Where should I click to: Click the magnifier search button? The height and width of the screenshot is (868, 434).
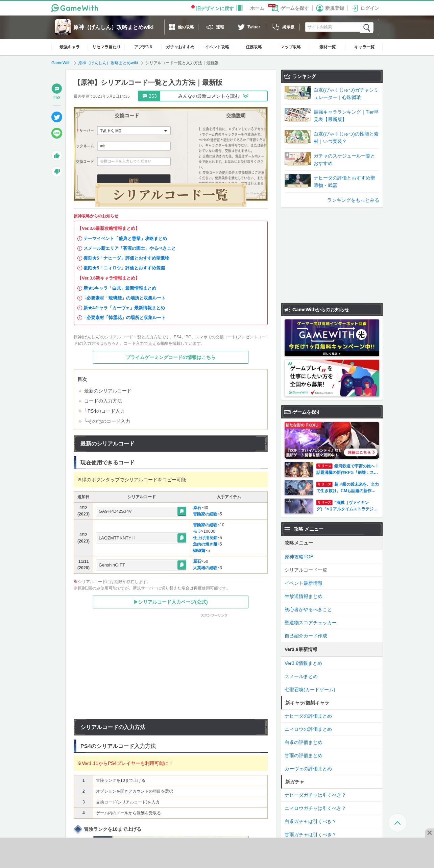[367, 27]
